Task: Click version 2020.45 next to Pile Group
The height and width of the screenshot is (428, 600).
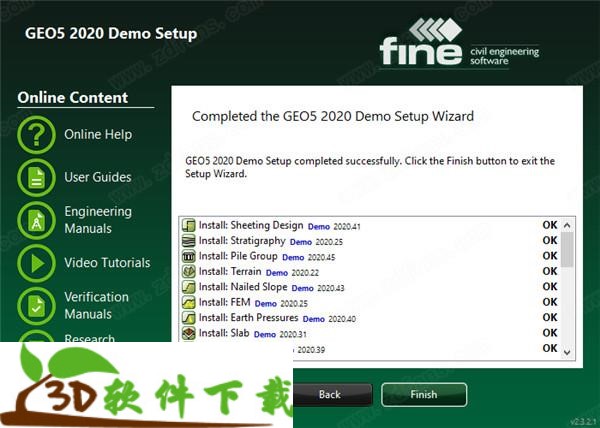Action: [x=321, y=257]
